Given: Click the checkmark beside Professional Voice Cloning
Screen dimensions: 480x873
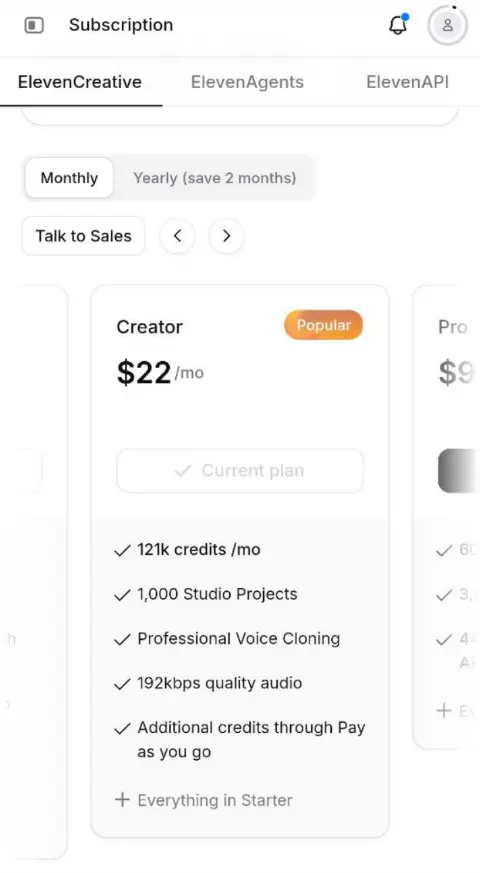Looking at the screenshot, I should click(x=122, y=640).
